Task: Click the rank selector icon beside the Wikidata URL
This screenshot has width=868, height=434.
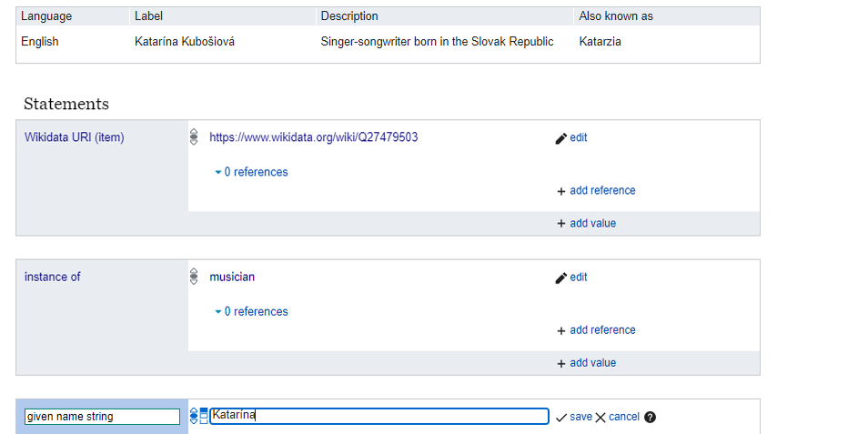Action: tap(193, 137)
